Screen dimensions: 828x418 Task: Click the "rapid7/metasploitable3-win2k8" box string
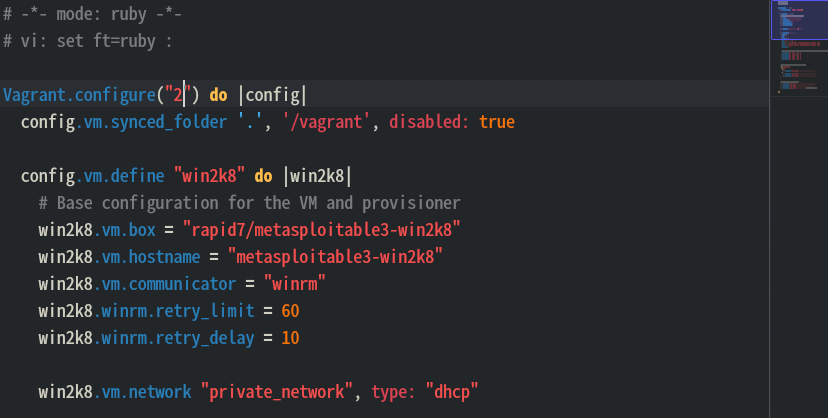click(326, 230)
